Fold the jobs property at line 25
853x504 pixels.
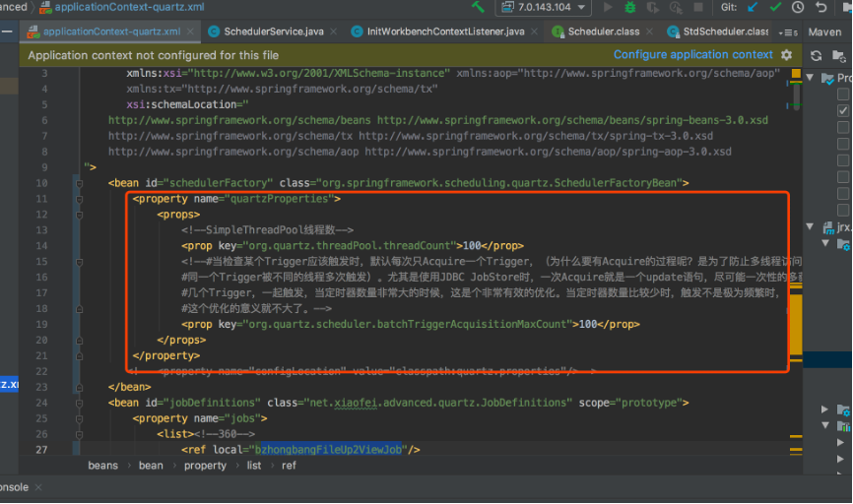[x=80, y=419]
